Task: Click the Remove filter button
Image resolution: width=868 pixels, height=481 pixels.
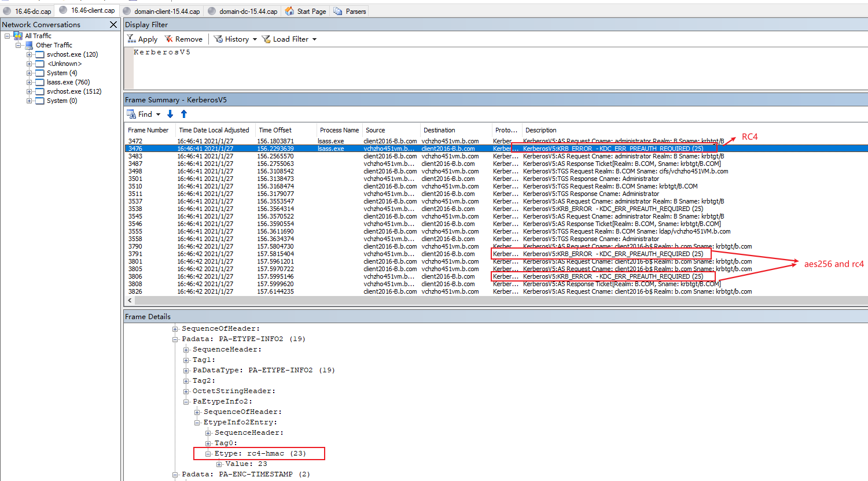Action: [x=183, y=39]
